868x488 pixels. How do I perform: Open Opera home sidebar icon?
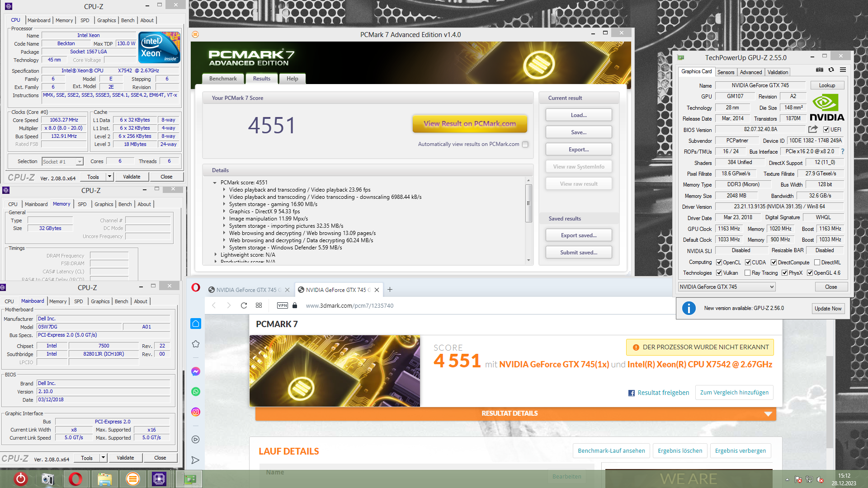click(x=196, y=324)
